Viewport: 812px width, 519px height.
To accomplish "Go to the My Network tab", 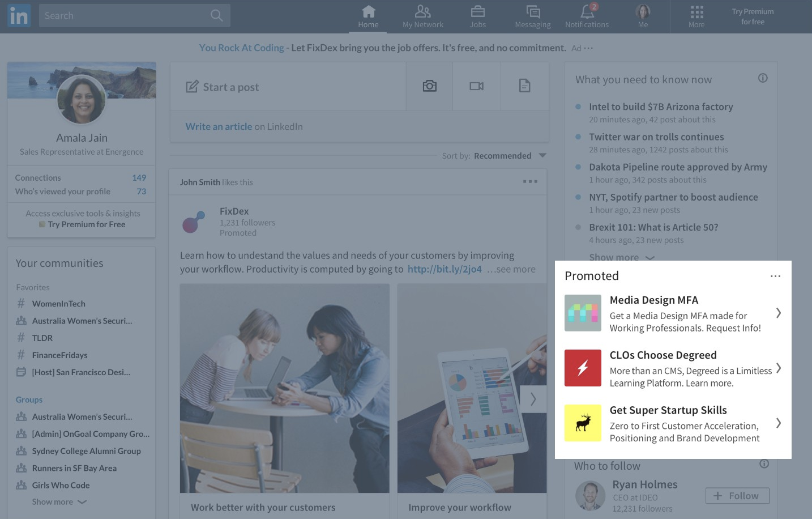I will coord(423,16).
